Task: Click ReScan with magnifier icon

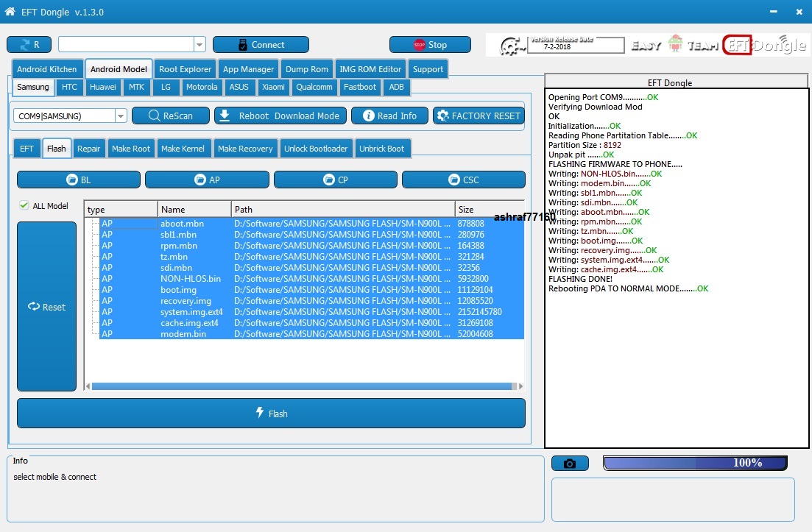Action: [x=170, y=116]
